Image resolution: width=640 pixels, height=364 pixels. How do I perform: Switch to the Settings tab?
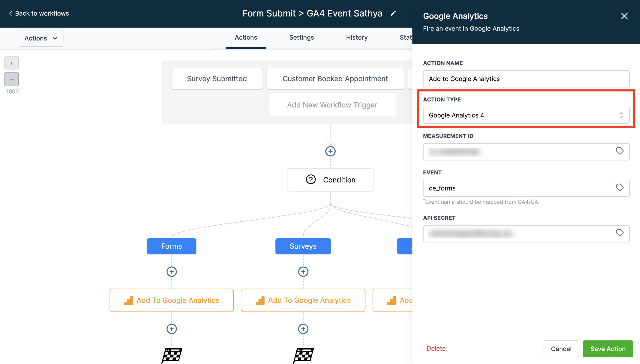301,38
